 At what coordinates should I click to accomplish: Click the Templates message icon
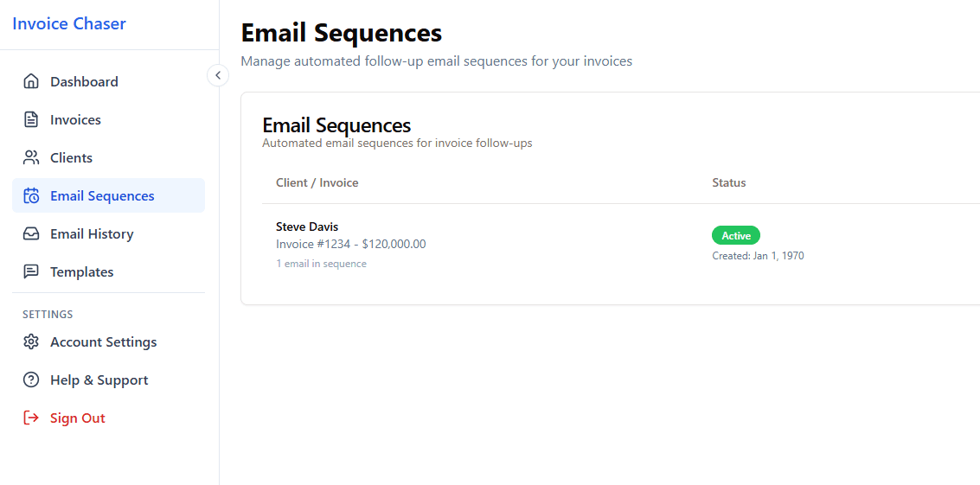(x=31, y=272)
